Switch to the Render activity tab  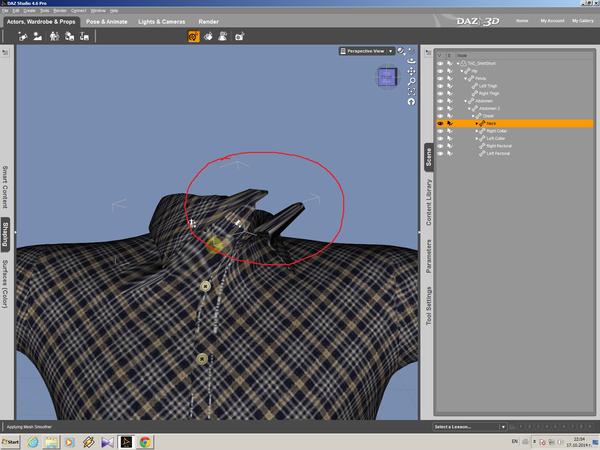[209, 22]
